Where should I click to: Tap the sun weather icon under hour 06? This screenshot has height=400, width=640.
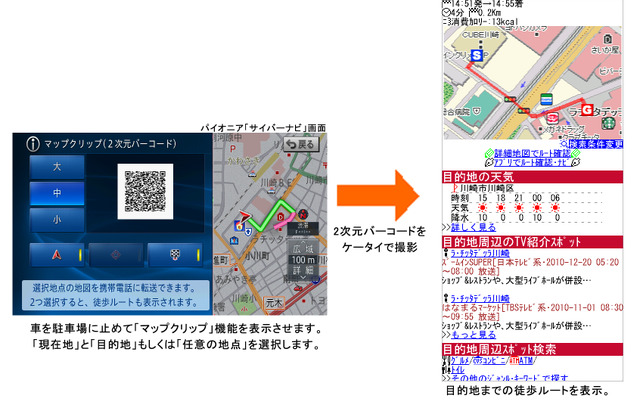coord(555,208)
